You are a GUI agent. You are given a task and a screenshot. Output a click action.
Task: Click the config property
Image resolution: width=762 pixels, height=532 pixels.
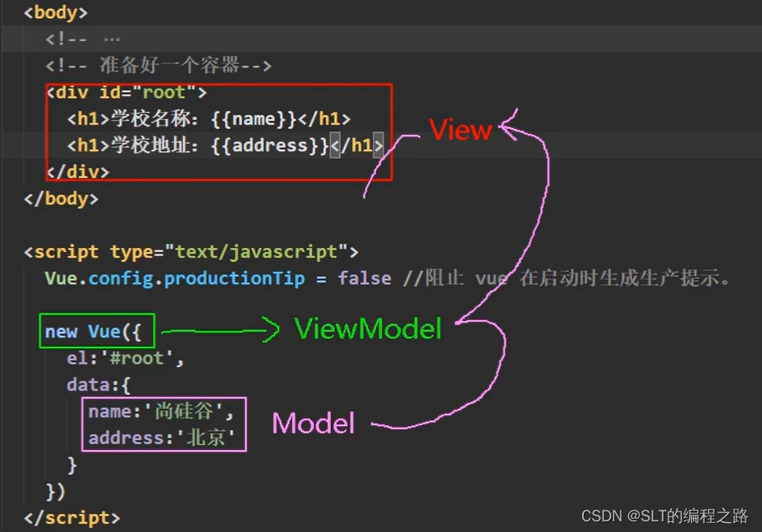tap(121, 278)
